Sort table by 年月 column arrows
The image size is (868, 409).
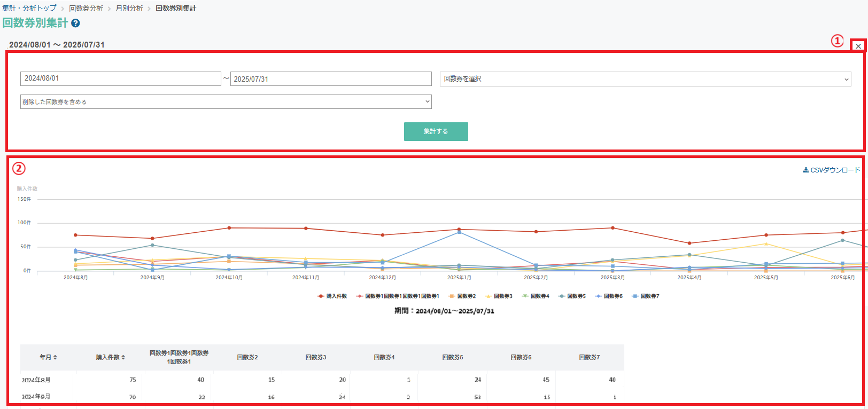point(55,357)
